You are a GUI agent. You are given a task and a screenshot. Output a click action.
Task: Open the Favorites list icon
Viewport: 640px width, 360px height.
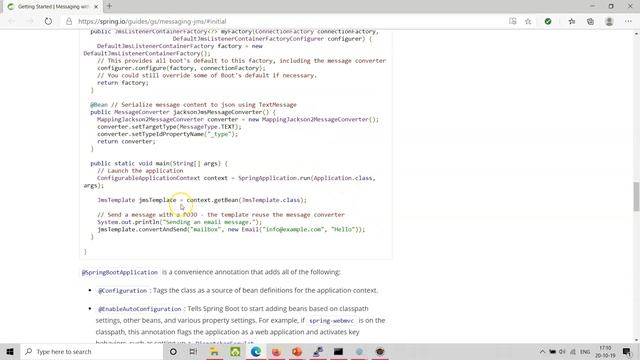pyautogui.click(x=571, y=21)
